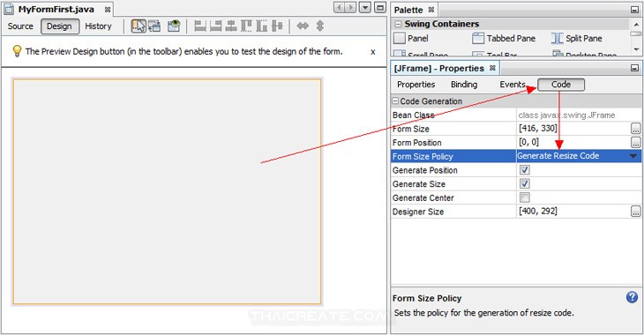Select the MyFormFirst.java editor tab
The image size is (644, 335).
[x=56, y=9]
